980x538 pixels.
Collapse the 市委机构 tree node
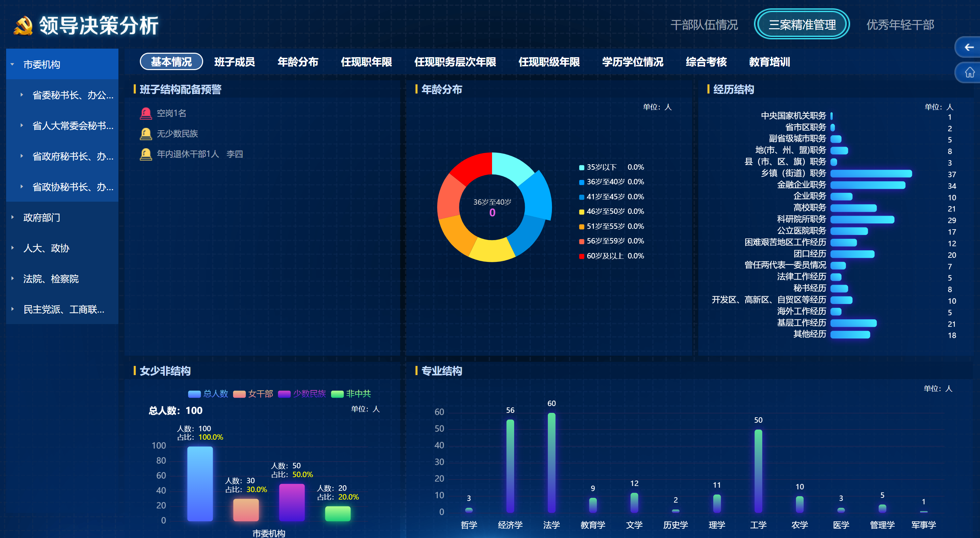click(12, 64)
